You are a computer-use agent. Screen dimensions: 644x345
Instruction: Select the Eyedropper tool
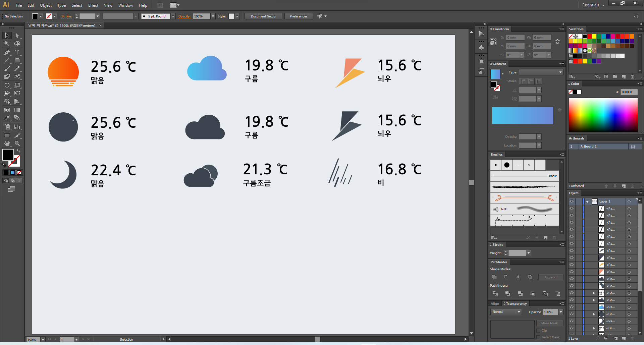coord(7,118)
